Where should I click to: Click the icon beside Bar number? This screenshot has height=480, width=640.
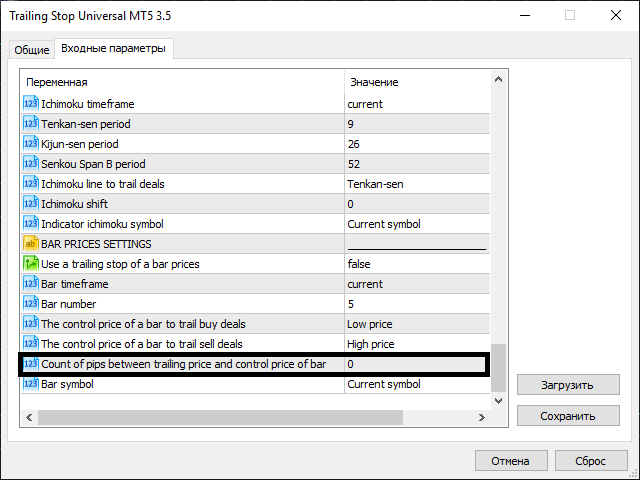31,304
